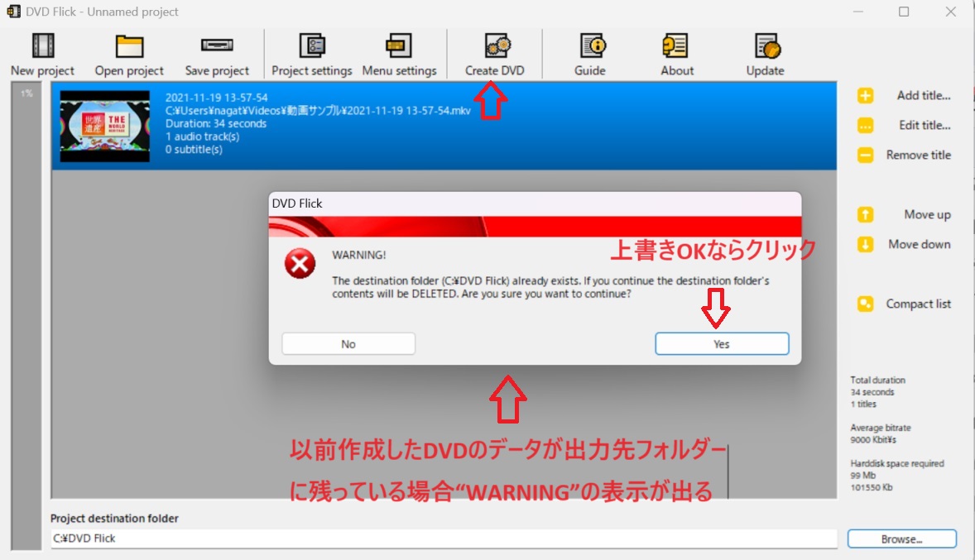Click the DVD Flick app icon in title bar
The image size is (975, 560).
13,12
